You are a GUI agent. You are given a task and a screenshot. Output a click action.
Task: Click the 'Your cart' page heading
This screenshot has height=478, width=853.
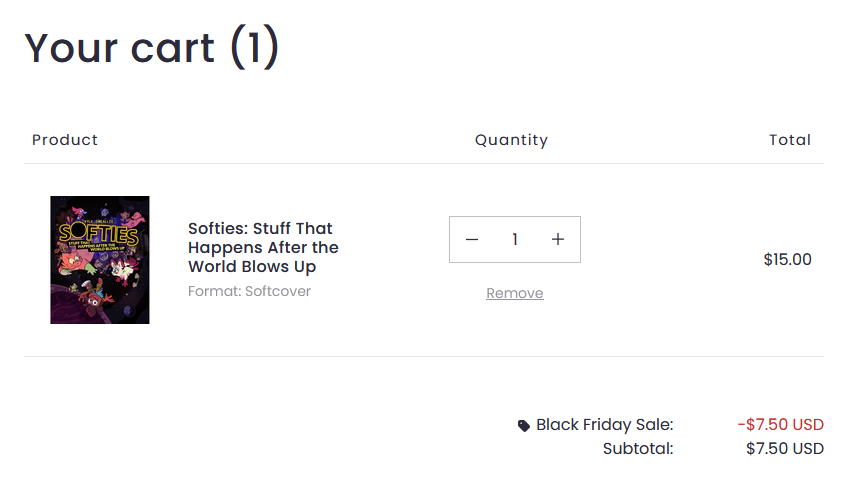click(x=120, y=47)
